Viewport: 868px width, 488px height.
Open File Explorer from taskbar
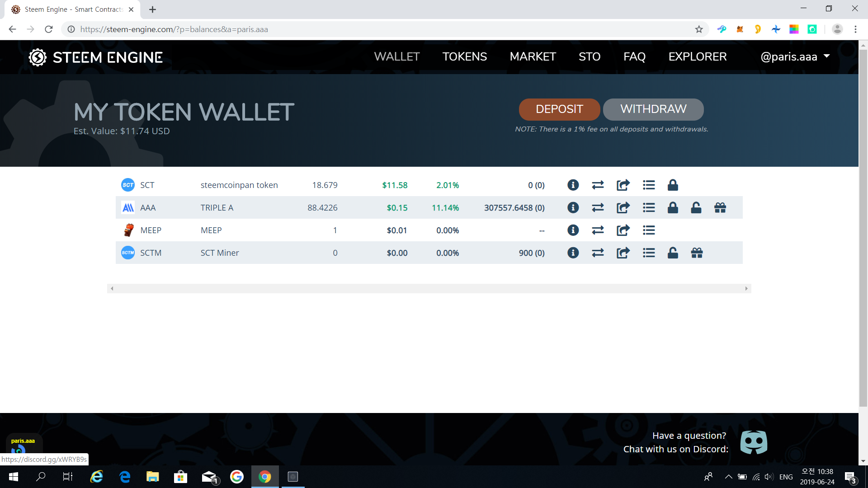point(152,477)
